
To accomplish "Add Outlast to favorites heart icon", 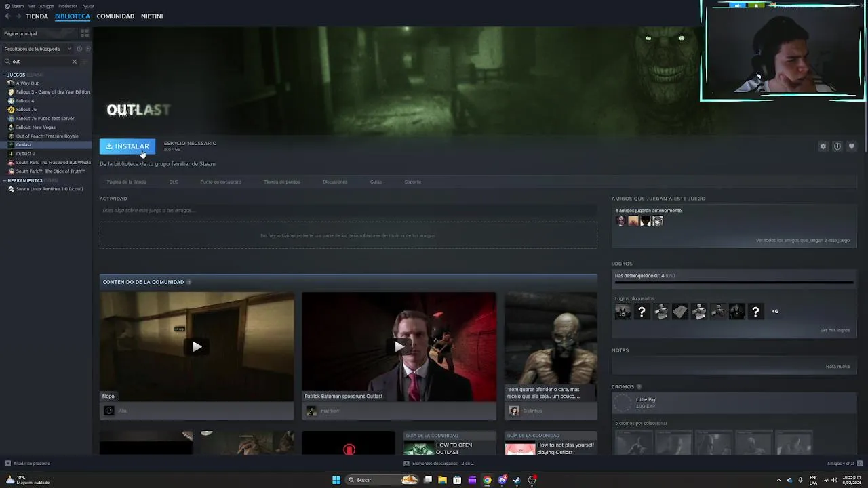I will click(x=852, y=146).
